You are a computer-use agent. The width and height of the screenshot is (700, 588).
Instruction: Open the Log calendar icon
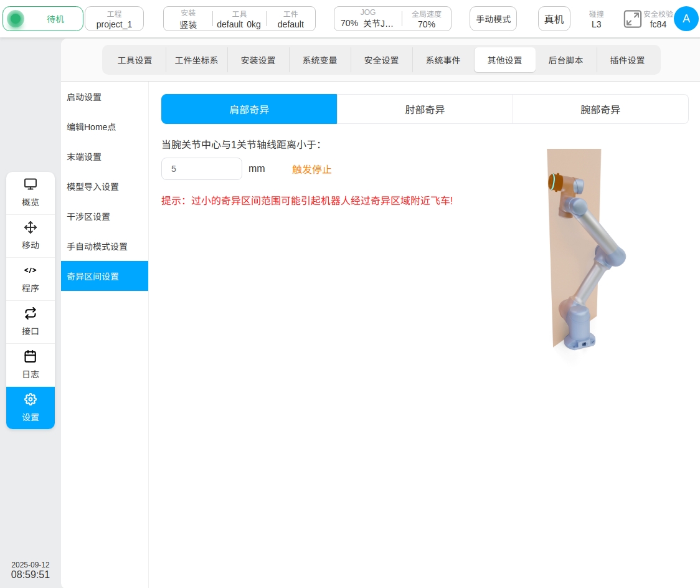pos(31,356)
